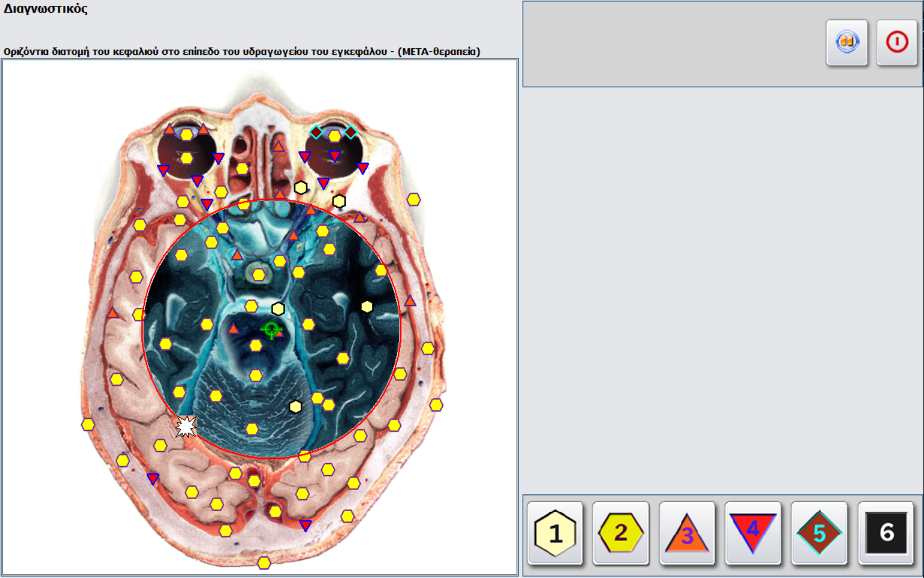Click the white starburst marker on the red circle
924x578 pixels.
tap(186, 426)
